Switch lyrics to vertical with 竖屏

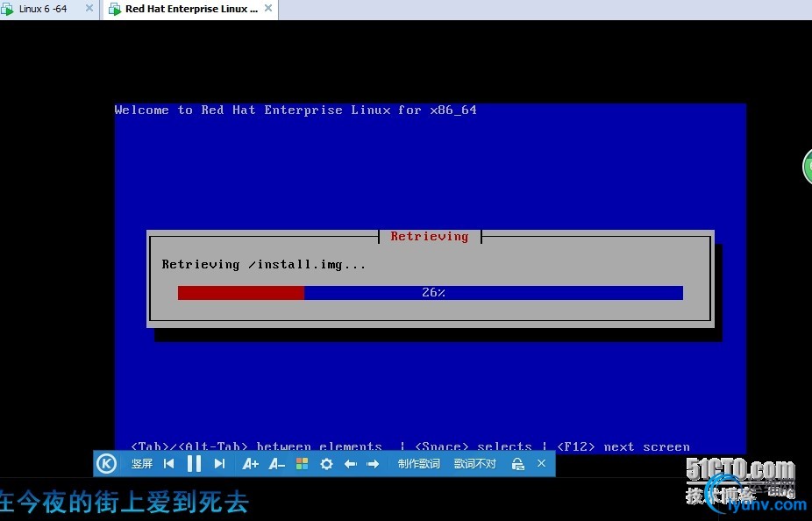142,463
